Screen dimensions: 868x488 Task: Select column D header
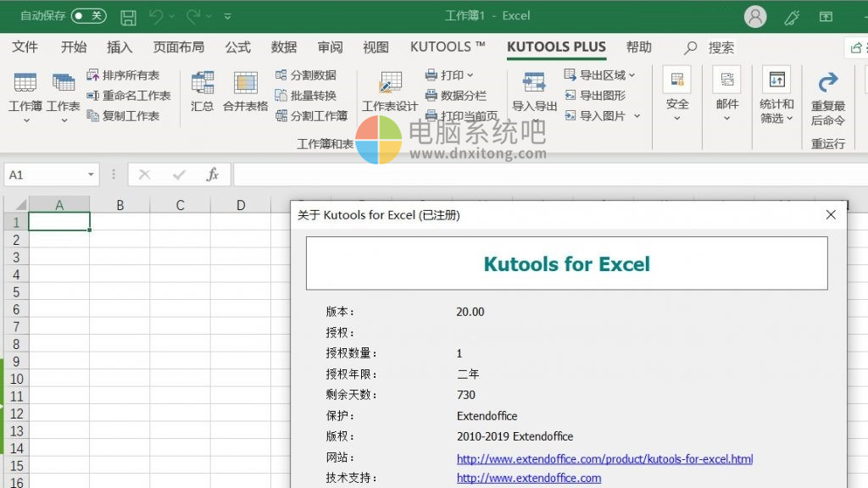(240, 205)
